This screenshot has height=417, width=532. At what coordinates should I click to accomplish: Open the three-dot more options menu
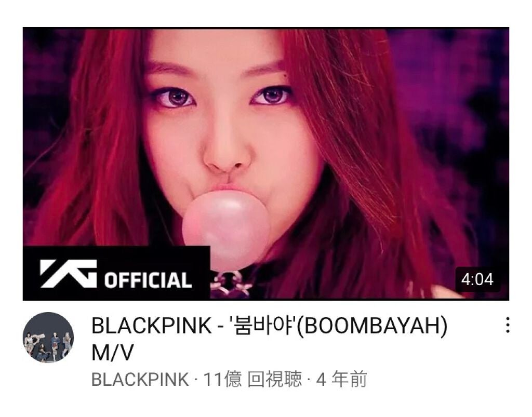point(507,325)
